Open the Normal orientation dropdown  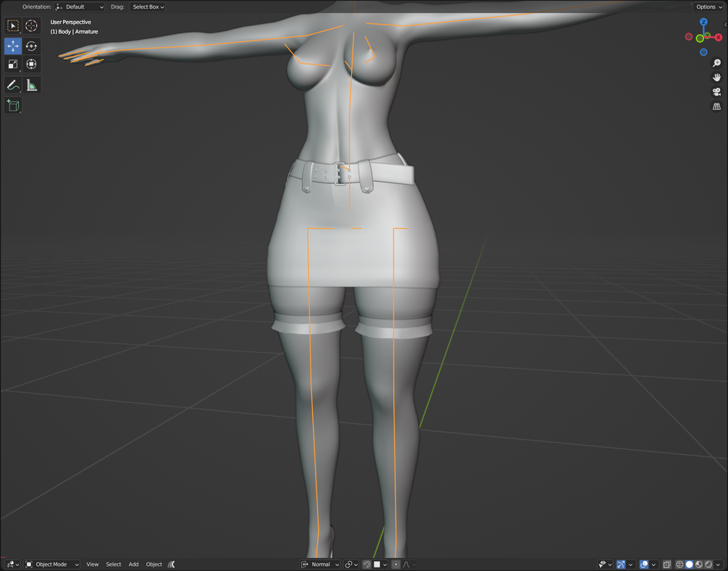click(x=320, y=564)
